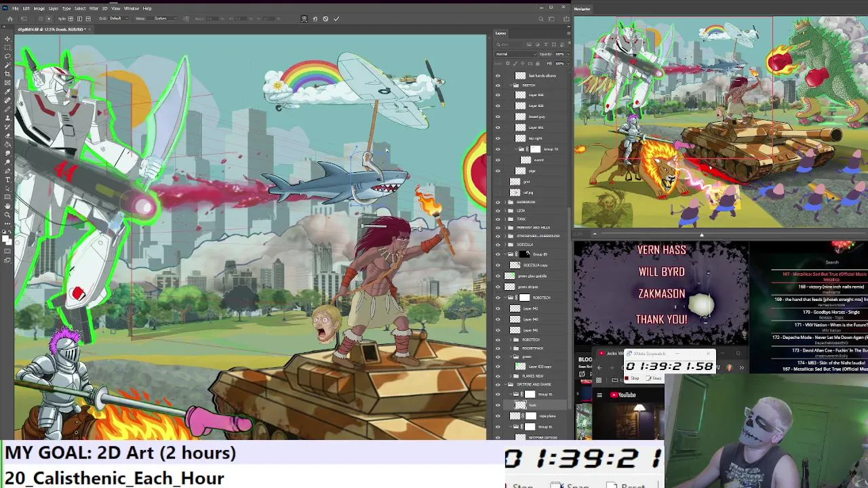Click the '170 - Goodbye Horses - Single' playlist entry

831,312
